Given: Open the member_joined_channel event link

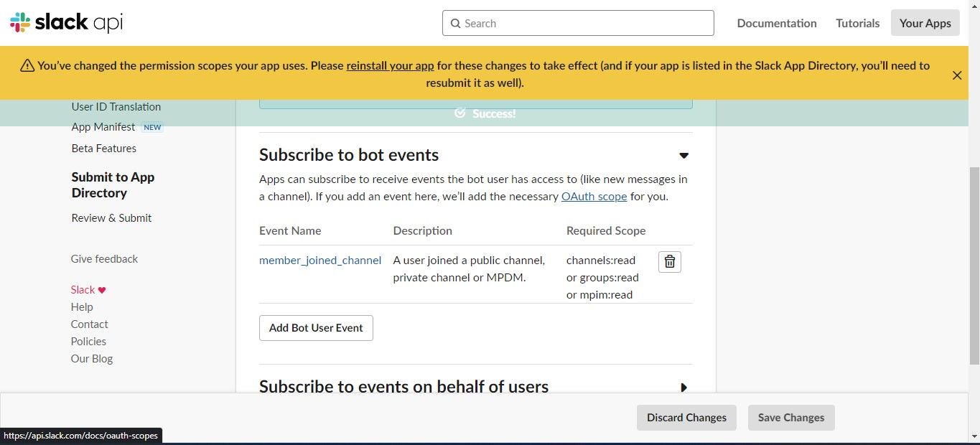Looking at the screenshot, I should tap(320, 260).
